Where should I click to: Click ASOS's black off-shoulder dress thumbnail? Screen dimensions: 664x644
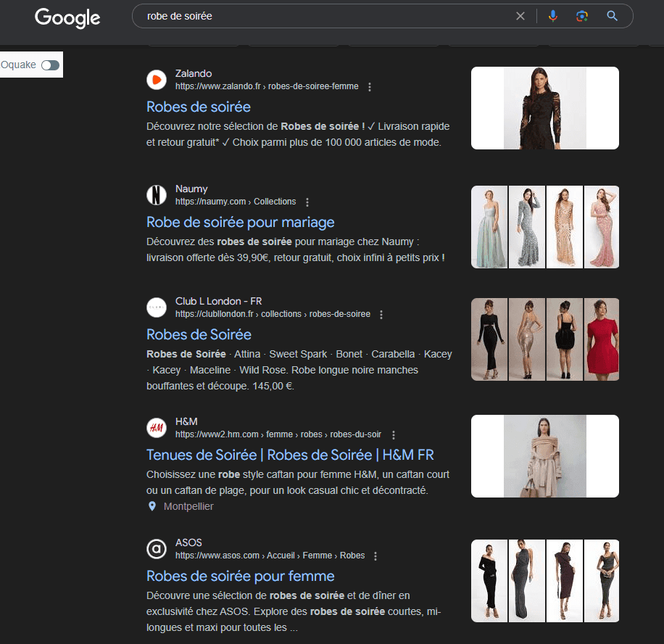tap(489, 581)
